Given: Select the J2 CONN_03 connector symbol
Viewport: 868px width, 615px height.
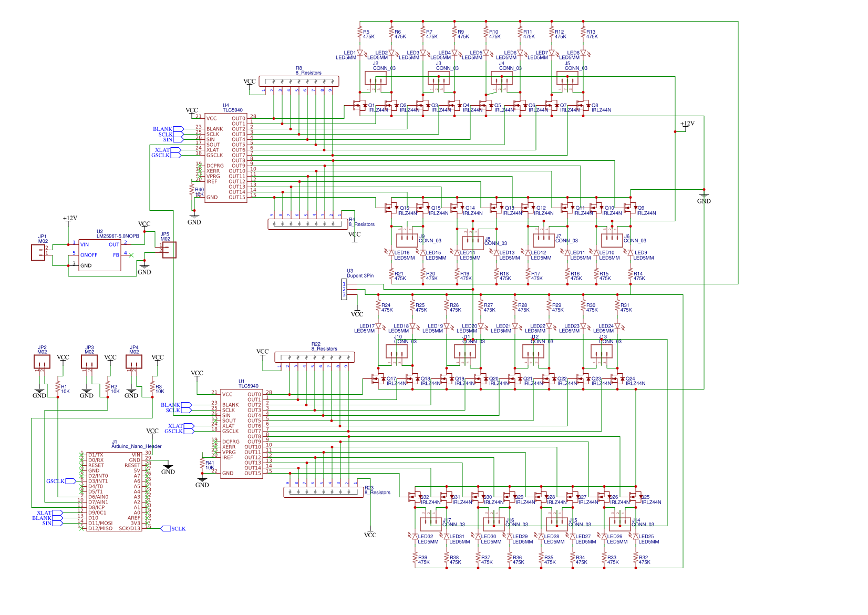Looking at the screenshot, I should click(x=376, y=78).
